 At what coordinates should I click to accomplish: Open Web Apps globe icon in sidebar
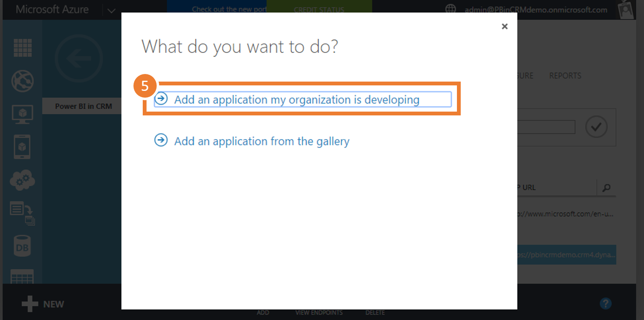[x=22, y=81]
